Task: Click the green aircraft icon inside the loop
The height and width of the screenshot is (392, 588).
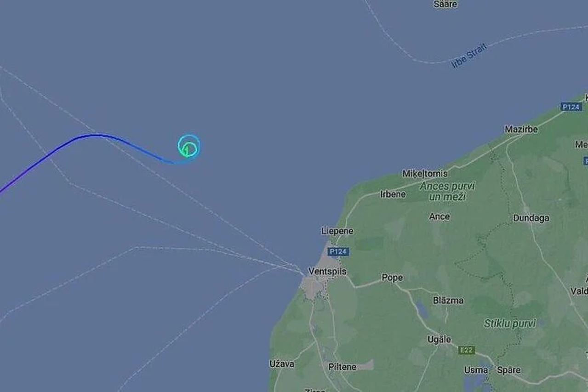Action: point(187,150)
